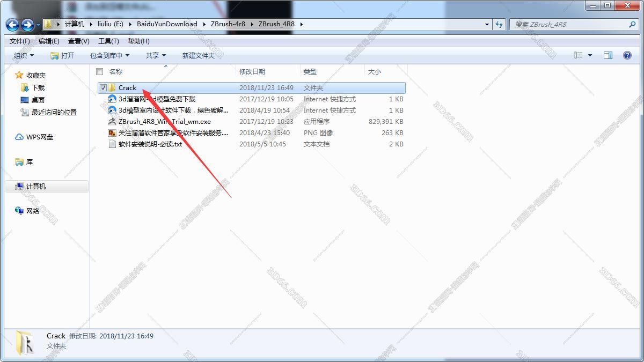644x362 pixels.
Task: Click liuliu (E:) in the address breadcrumb
Action: [112, 24]
